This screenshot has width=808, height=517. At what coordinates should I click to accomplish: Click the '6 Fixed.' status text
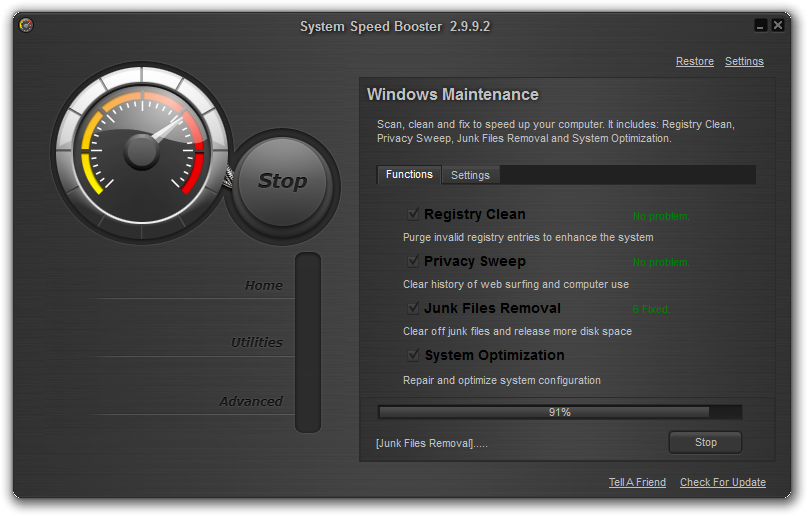click(651, 309)
